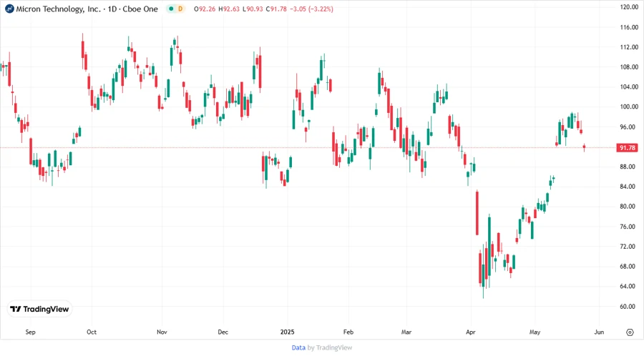Click the change value −3.05 (−3.22%)
Screen dimensions: 644x356
click(311, 9)
